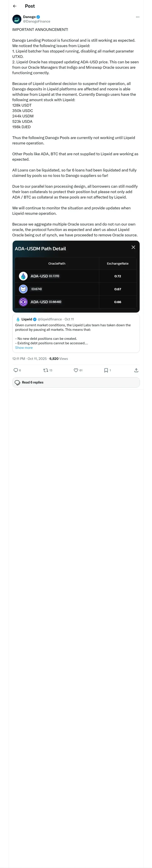The image size is (152, 868).
Task: Close the ADA-USDM Path Detail image
Action: coord(133,247)
